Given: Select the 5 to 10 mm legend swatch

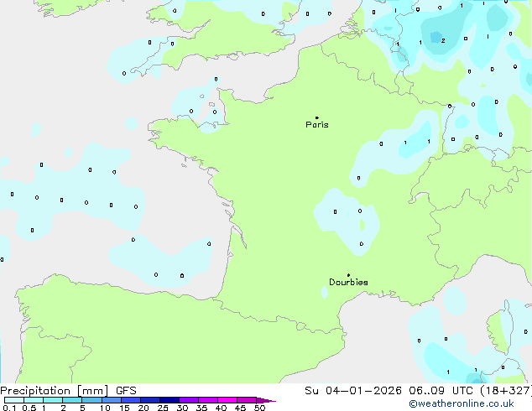Looking at the screenshot, I should [x=91, y=400].
